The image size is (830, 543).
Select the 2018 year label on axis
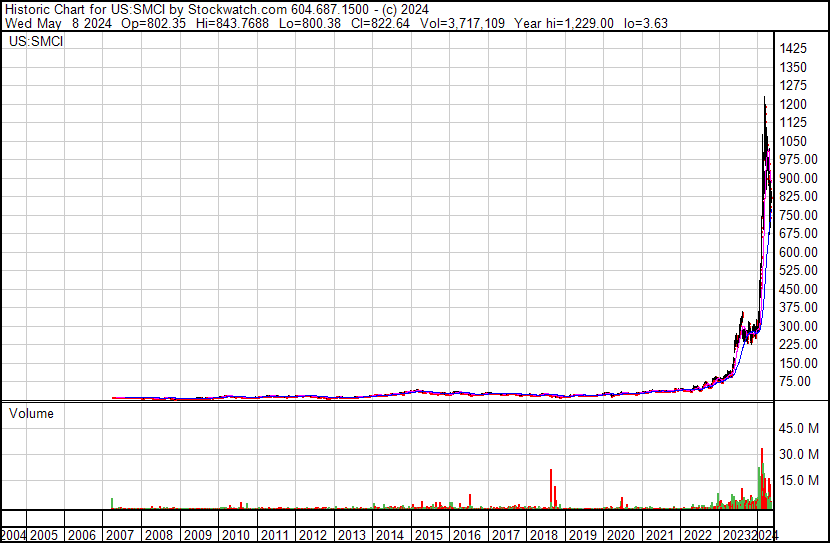(544, 535)
